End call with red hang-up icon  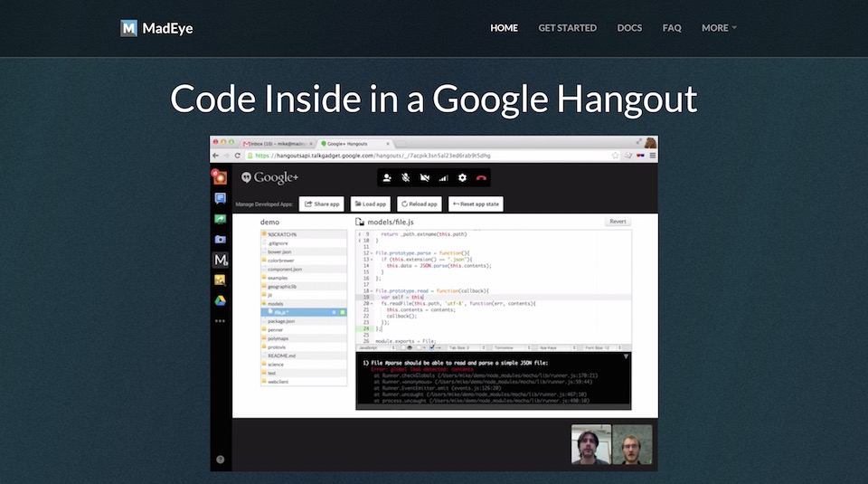481,177
